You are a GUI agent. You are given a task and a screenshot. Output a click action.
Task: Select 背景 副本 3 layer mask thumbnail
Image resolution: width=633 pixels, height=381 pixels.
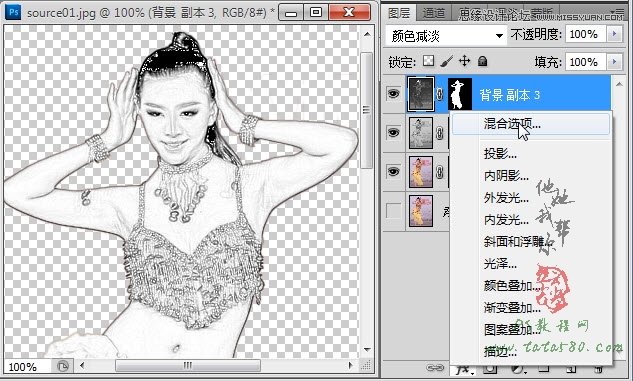pos(460,94)
